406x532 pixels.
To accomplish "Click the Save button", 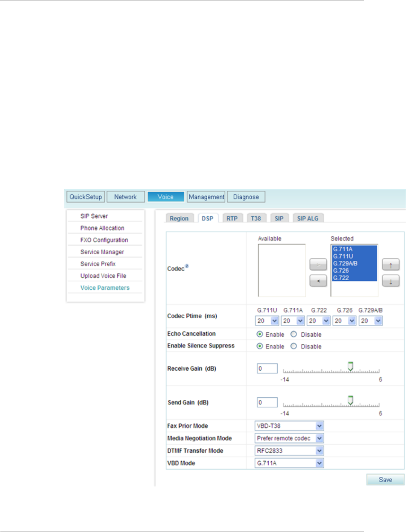I will click(385, 480).
